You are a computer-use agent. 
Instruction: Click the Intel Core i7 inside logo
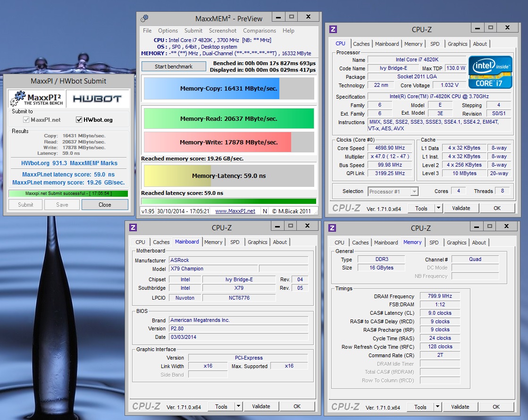tap(490, 72)
